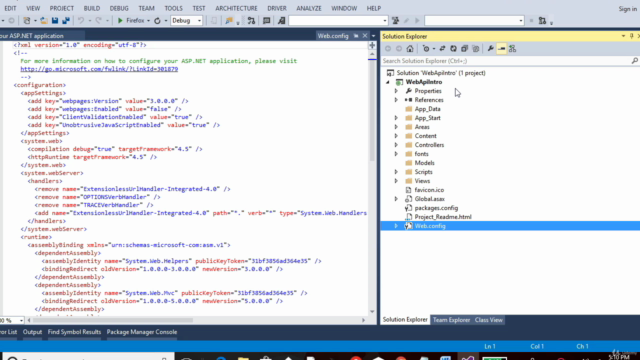
Task: Click the Home icon in Solution Explorer
Action: click(x=410, y=49)
